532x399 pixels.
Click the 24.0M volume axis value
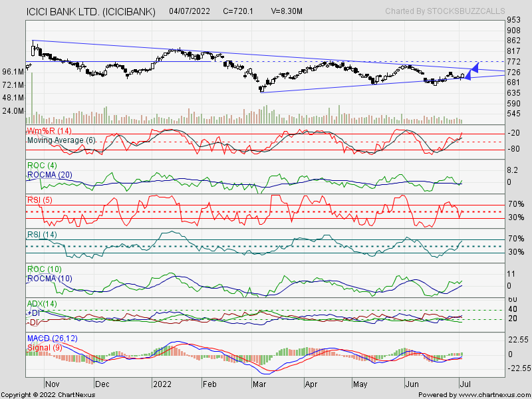pyautogui.click(x=13, y=111)
